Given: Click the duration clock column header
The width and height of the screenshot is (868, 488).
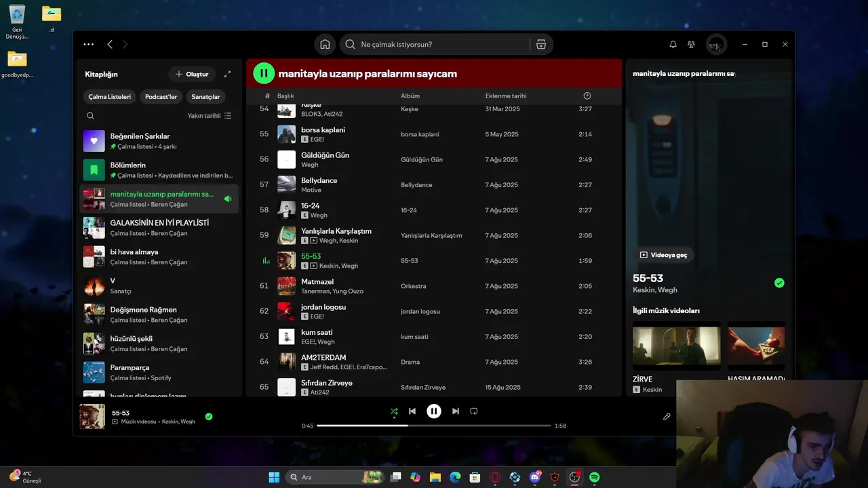Looking at the screenshot, I should [x=587, y=96].
